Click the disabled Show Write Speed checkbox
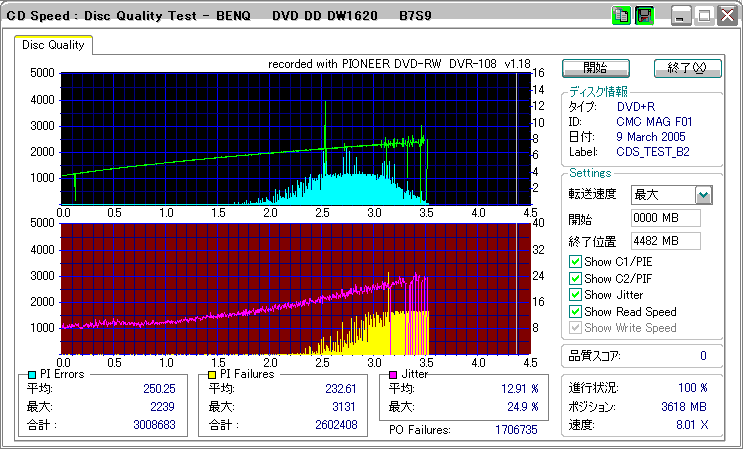The height and width of the screenshot is (449, 743). click(575, 328)
